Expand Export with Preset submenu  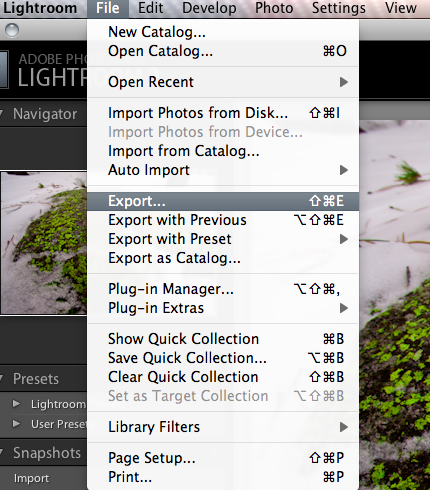[223, 239]
